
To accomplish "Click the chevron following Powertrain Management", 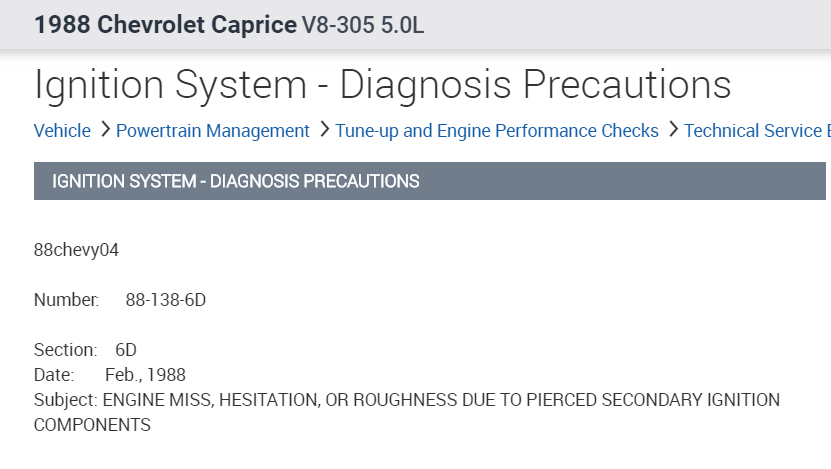I will (x=323, y=131).
